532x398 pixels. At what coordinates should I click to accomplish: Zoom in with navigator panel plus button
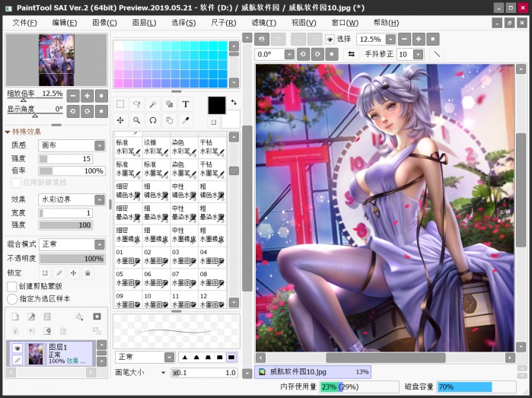tap(88, 96)
